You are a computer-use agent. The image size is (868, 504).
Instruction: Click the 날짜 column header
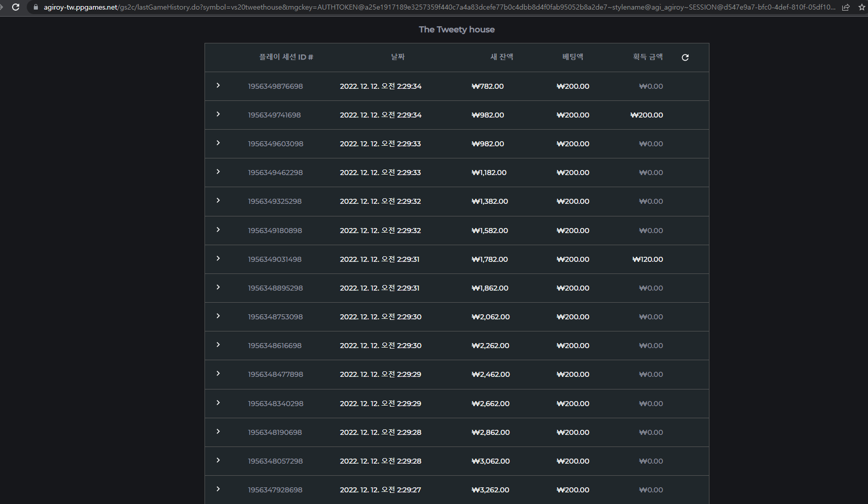398,57
